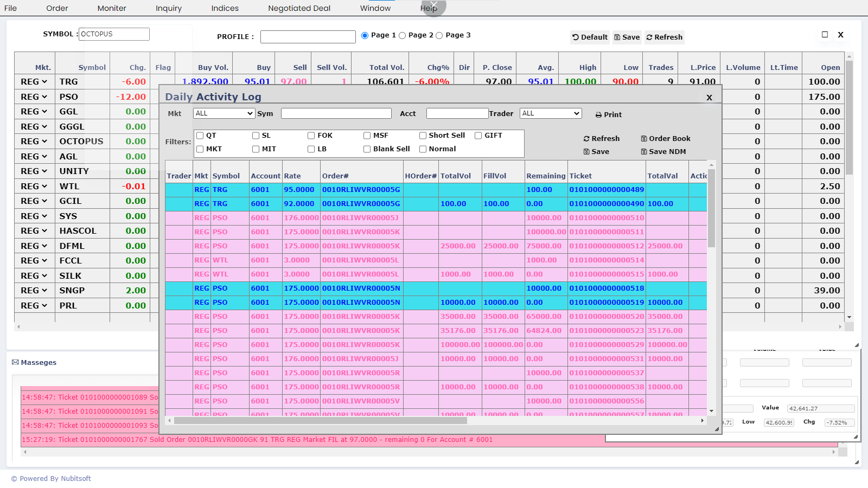This screenshot has height=488, width=868.
Task: Enable the Short Sell filter checkbox
Action: 423,136
